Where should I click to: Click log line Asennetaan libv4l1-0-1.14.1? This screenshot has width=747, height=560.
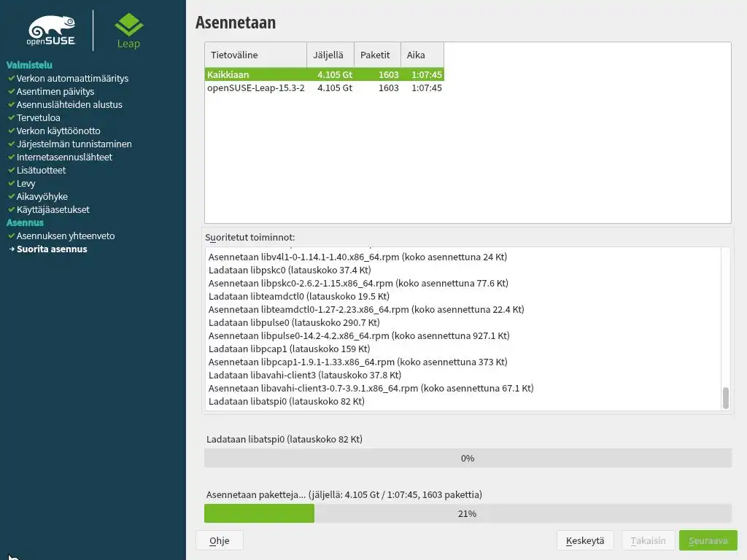(357, 257)
